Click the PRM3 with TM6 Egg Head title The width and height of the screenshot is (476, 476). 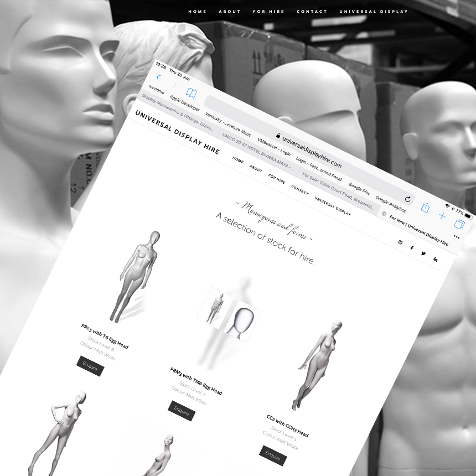pyautogui.click(x=196, y=381)
